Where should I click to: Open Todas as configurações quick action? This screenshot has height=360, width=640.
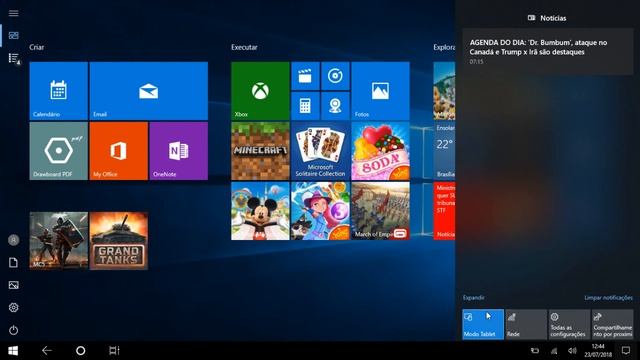(x=569, y=324)
